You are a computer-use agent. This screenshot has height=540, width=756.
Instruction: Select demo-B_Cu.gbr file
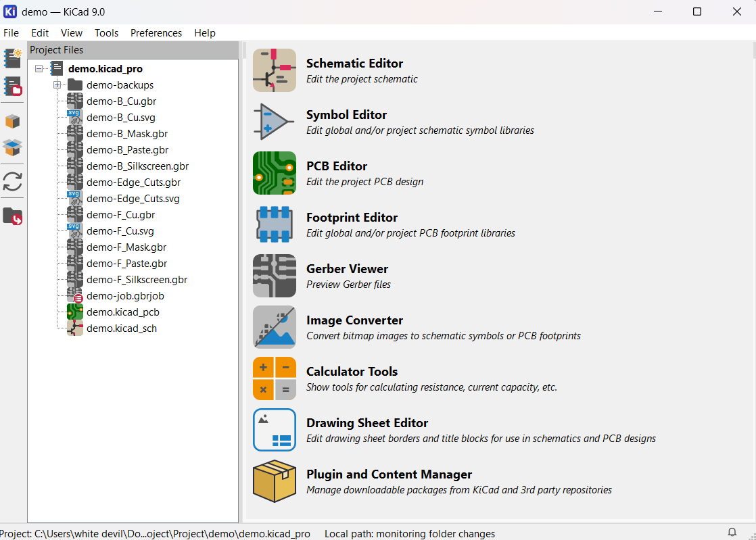point(122,101)
